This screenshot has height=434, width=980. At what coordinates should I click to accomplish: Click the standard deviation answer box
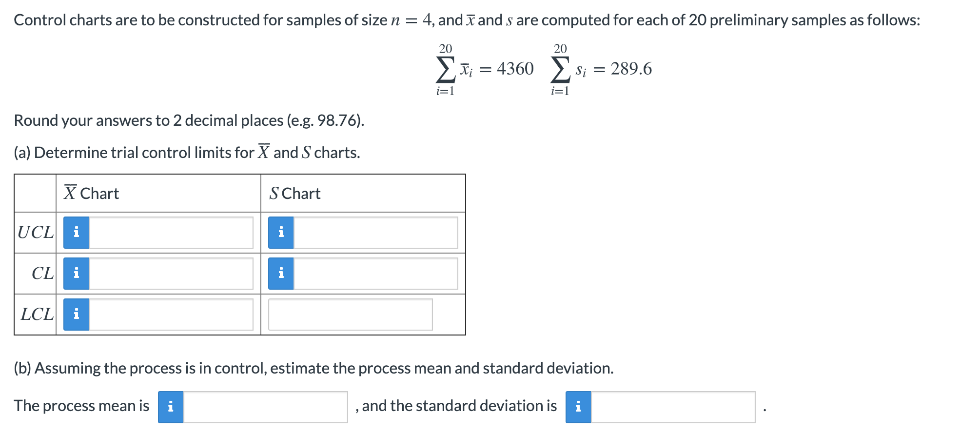[673, 405]
